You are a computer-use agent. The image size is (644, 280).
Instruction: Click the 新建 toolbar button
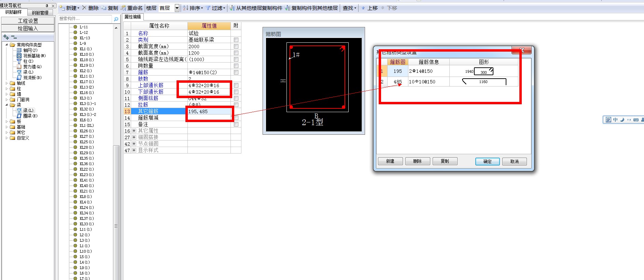69,8
